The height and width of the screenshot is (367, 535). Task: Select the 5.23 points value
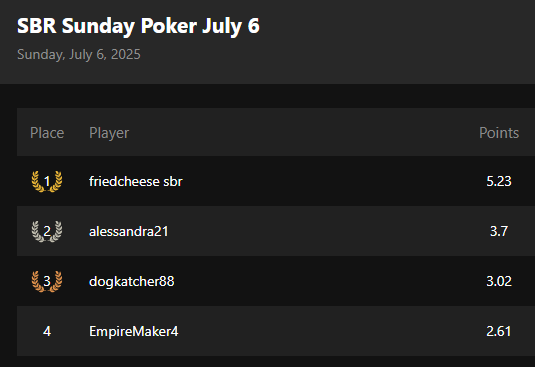click(x=499, y=181)
